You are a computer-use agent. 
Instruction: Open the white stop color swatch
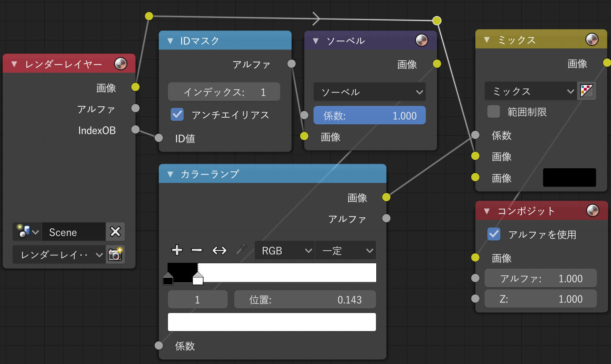[x=272, y=322]
